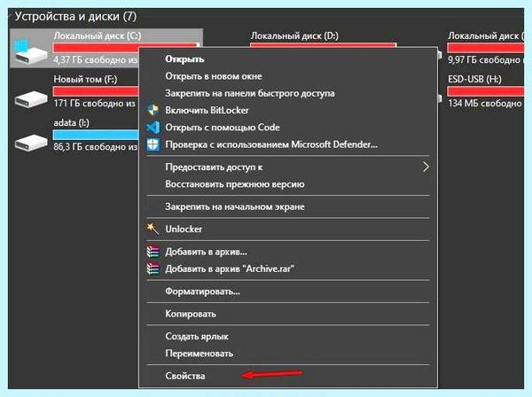Click the BitLocker shield icon
The height and width of the screenshot is (397, 532).
tap(153, 110)
